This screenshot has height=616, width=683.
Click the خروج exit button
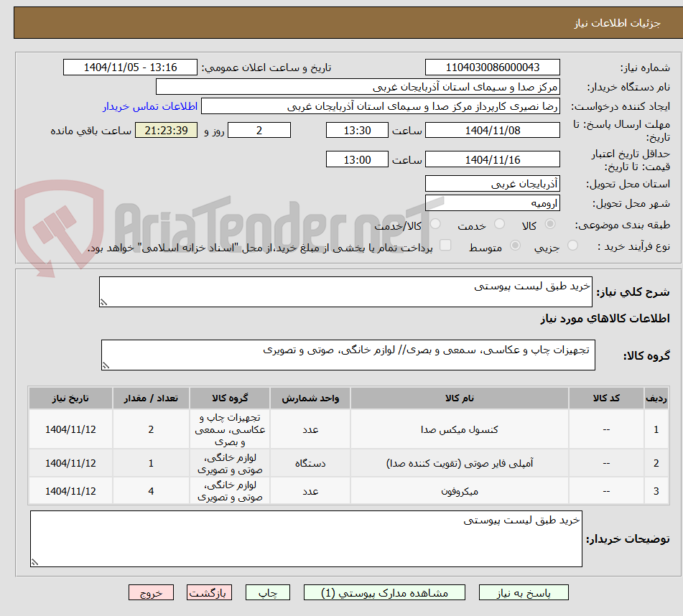click(151, 592)
